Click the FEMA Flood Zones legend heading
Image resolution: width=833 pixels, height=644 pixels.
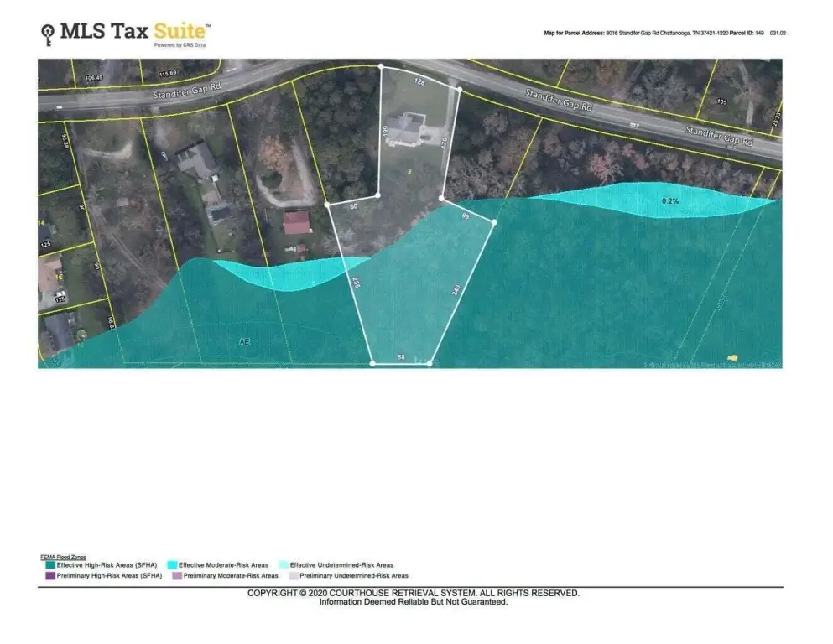(x=62, y=557)
